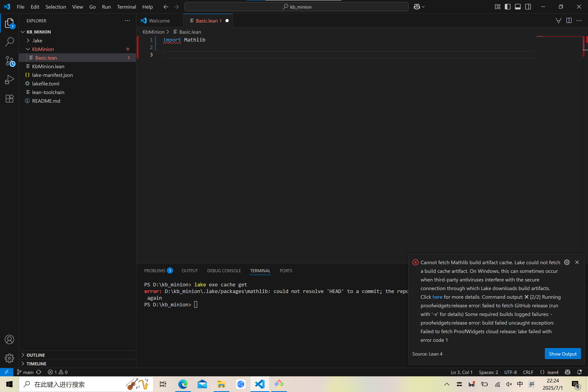This screenshot has width=588, height=392.
Task: Open the Search view in activity bar
Action: pyautogui.click(x=9, y=42)
